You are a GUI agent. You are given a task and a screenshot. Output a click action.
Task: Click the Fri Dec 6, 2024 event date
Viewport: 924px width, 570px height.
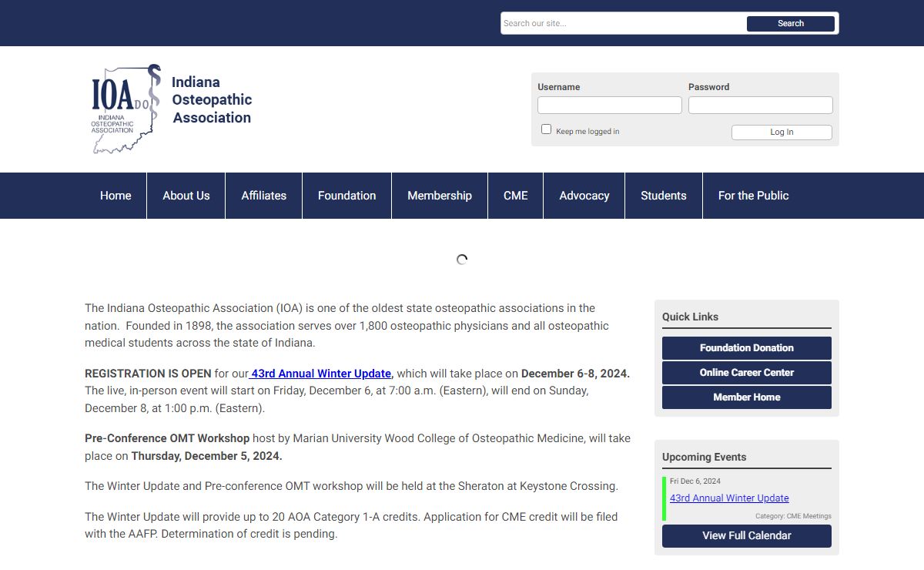pyautogui.click(x=695, y=481)
